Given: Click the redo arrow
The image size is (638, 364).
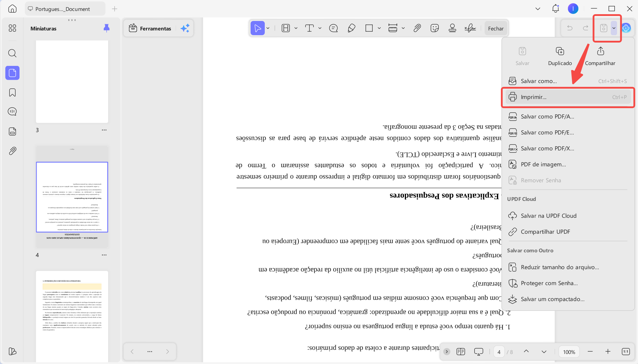Looking at the screenshot, I should pyautogui.click(x=585, y=28).
